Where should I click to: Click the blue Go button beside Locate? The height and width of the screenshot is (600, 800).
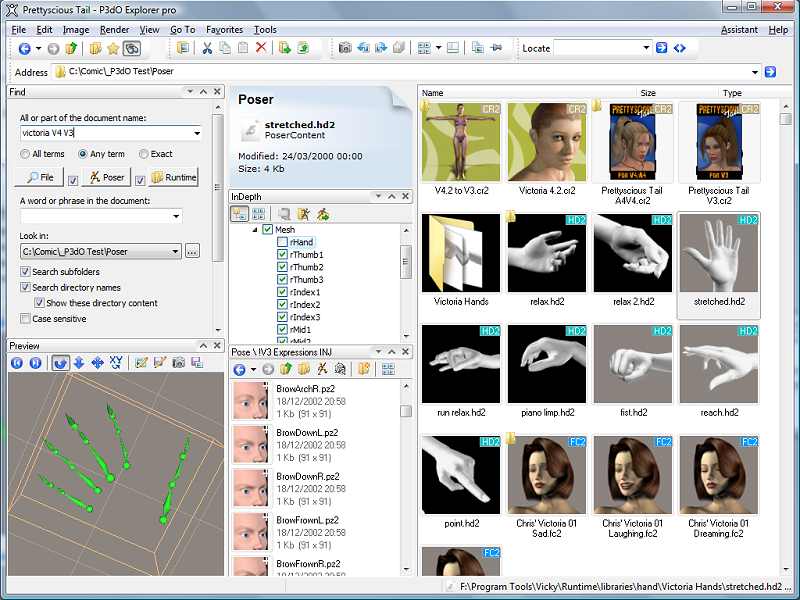(662, 48)
